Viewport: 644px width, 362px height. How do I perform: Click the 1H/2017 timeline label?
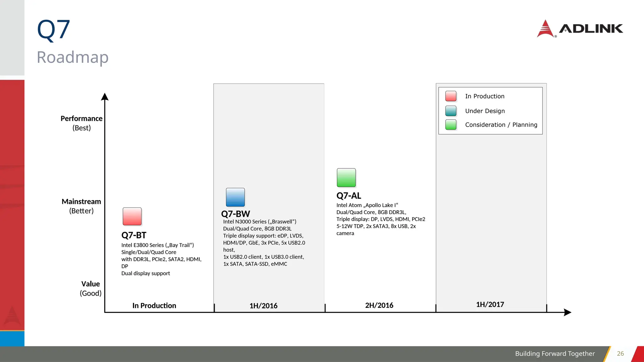click(x=490, y=304)
